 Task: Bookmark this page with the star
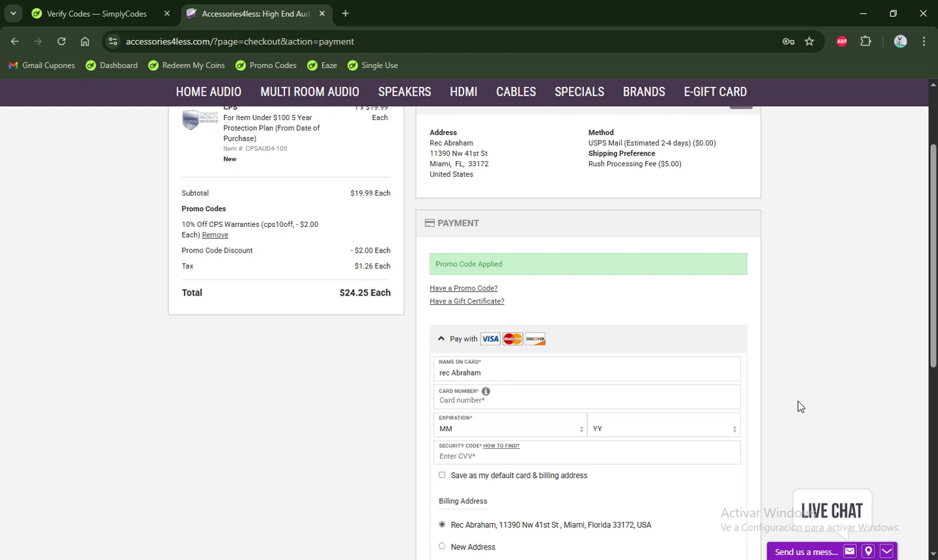point(810,41)
